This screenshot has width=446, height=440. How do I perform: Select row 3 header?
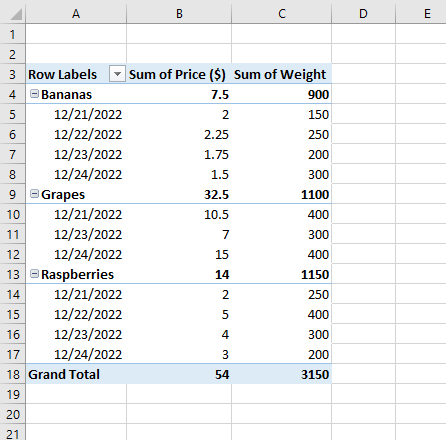[x=13, y=74]
